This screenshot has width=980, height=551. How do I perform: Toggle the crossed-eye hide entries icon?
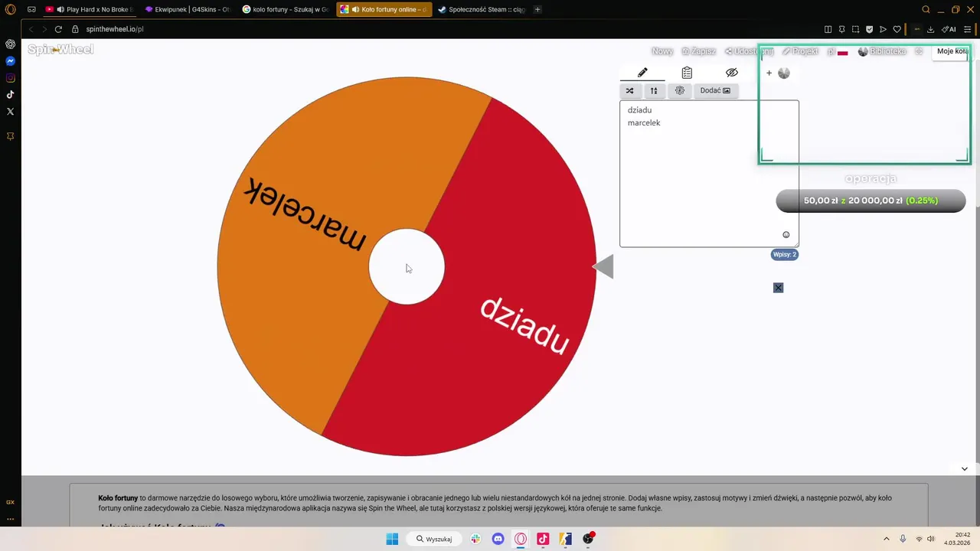click(732, 73)
